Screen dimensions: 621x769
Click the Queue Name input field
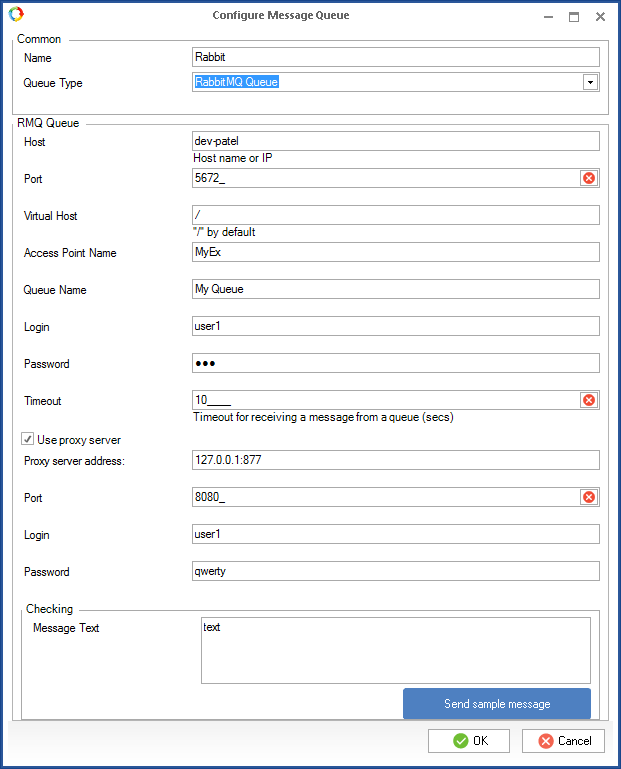pos(395,289)
